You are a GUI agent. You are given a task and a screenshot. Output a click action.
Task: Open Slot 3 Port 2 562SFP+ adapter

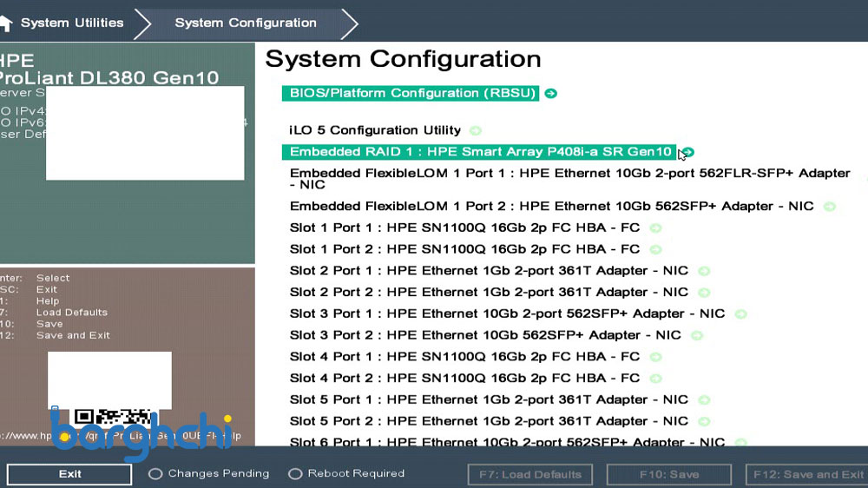click(x=485, y=335)
